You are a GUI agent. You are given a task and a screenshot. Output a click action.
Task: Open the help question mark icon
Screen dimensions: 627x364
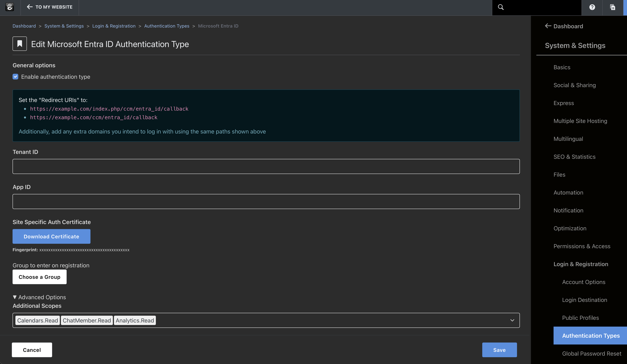[592, 7]
